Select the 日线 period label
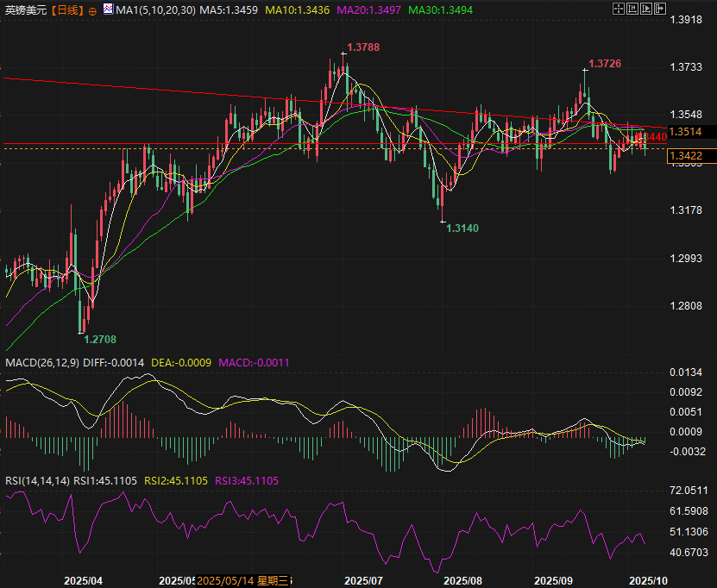The height and width of the screenshot is (588, 717). (67, 10)
